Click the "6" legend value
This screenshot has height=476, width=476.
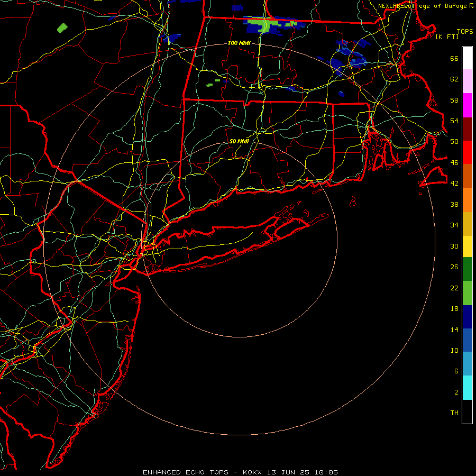coord(456,371)
